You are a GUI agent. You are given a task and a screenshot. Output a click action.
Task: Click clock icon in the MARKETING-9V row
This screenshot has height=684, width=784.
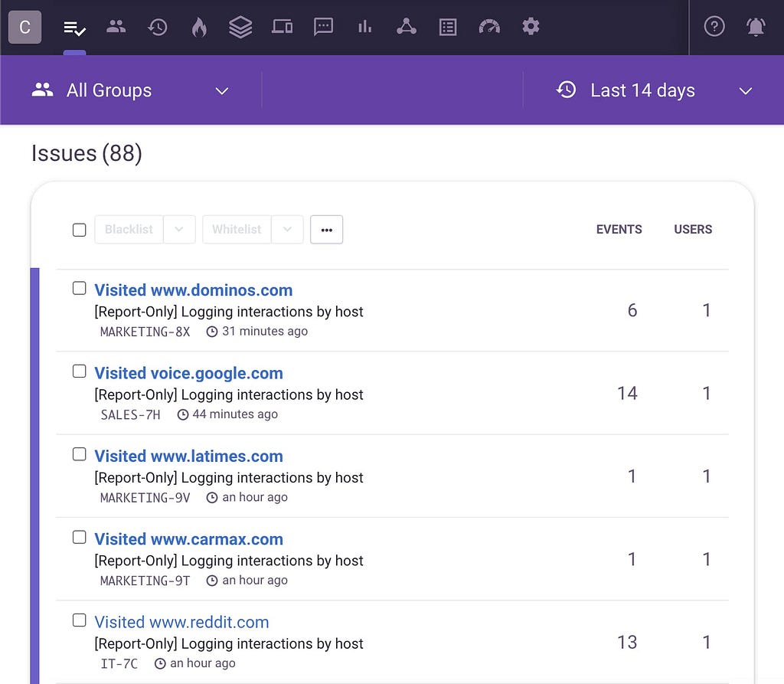point(212,498)
